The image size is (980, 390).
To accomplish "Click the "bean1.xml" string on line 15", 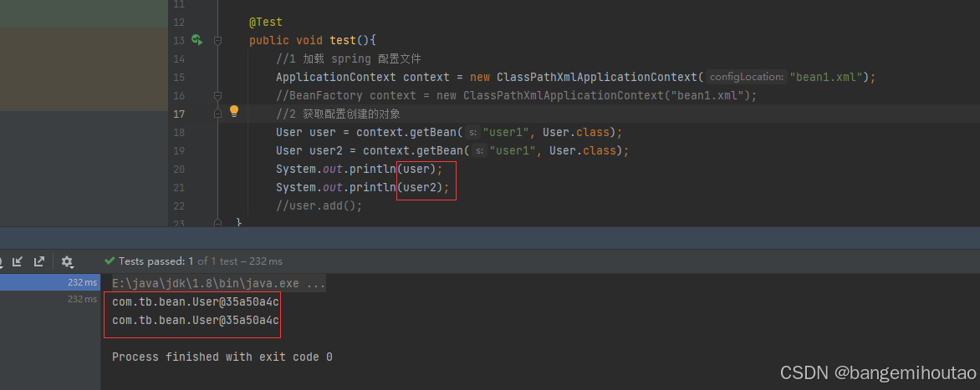I will point(826,78).
